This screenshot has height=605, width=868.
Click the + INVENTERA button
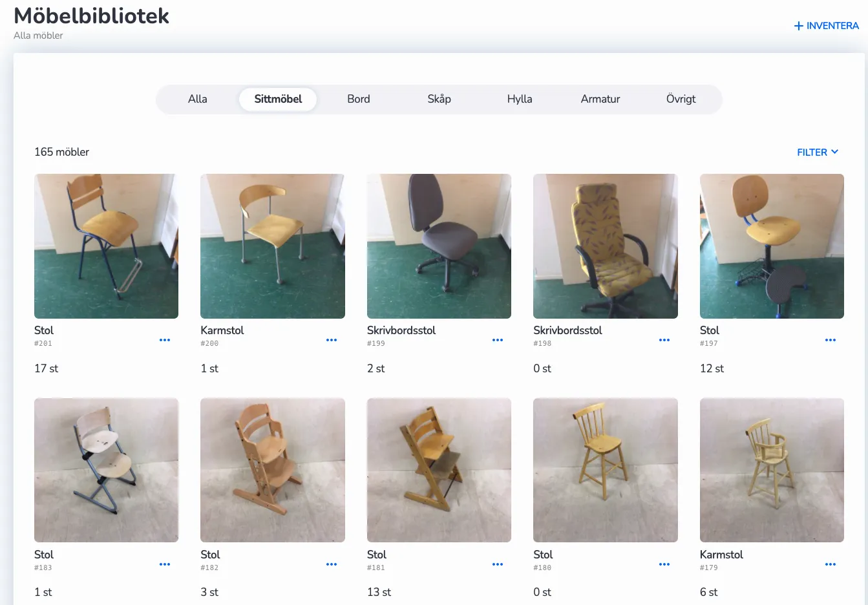[x=827, y=26]
